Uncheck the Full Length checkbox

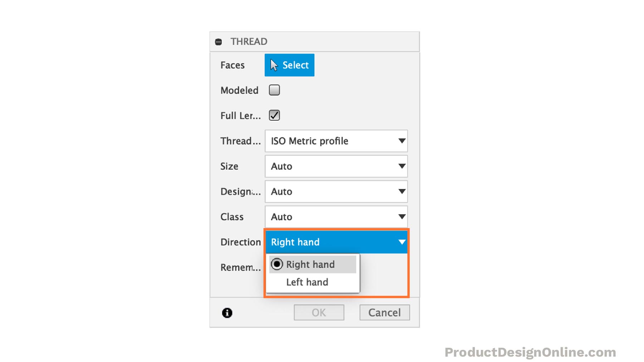274,115
